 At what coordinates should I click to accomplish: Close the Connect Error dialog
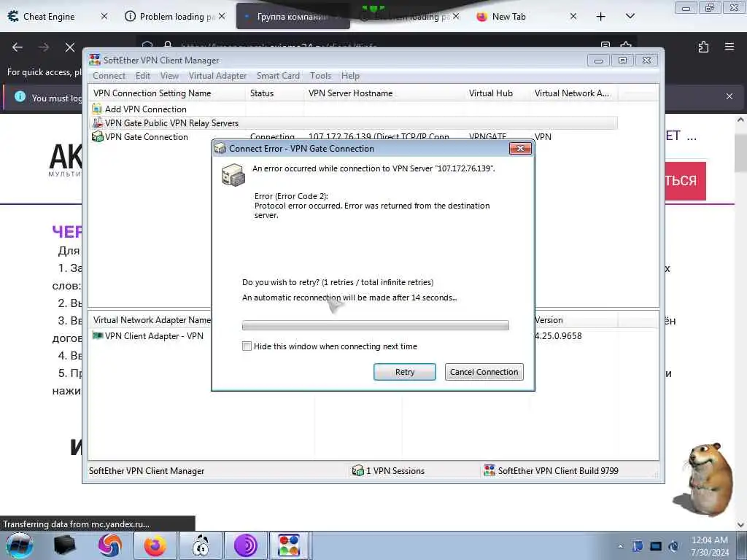tap(520, 149)
